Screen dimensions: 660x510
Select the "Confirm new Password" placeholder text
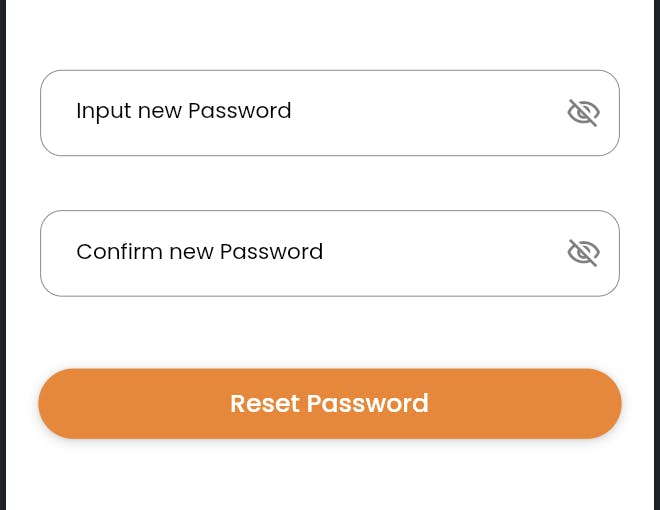(x=200, y=251)
